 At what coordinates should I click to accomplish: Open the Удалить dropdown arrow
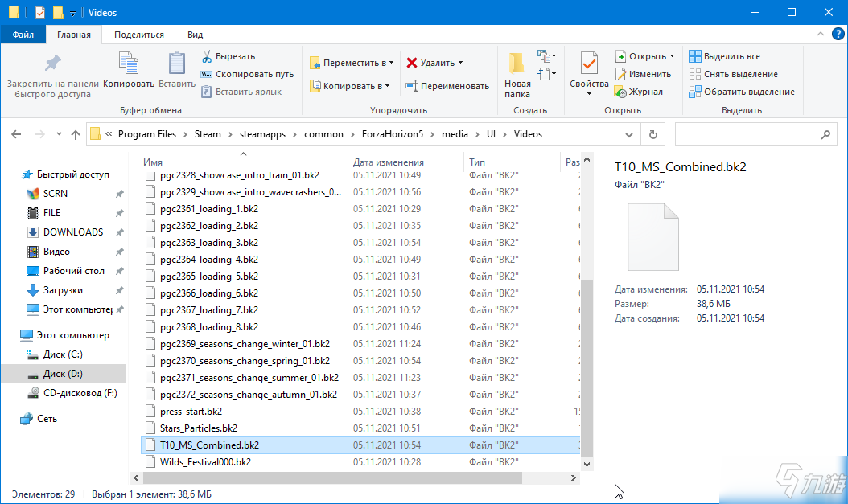click(461, 63)
